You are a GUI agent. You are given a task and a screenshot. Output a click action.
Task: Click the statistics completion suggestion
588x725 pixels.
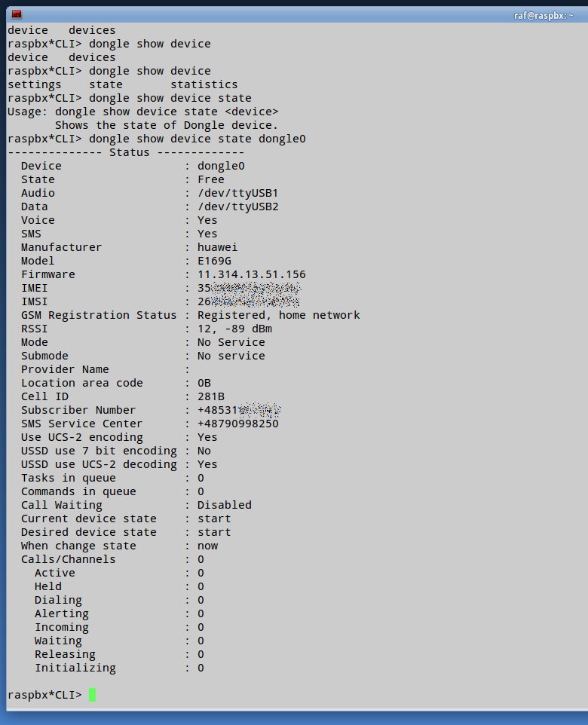[x=204, y=84]
